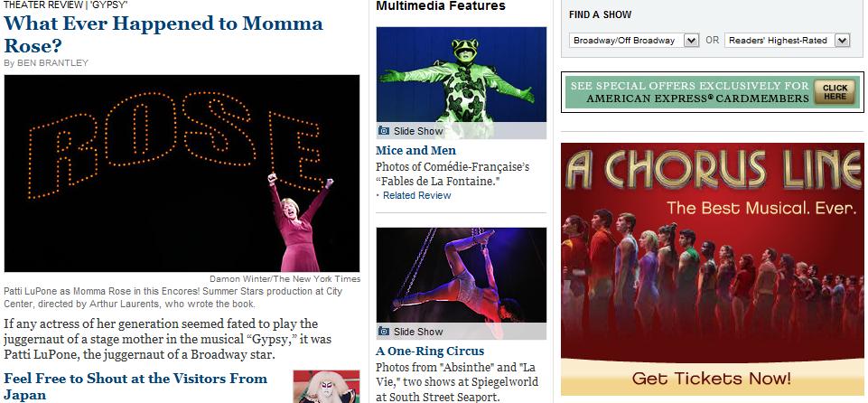The height and width of the screenshot is (403, 868).
Task: Click the A Chorus Line advertisement banner
Action: 713,269
